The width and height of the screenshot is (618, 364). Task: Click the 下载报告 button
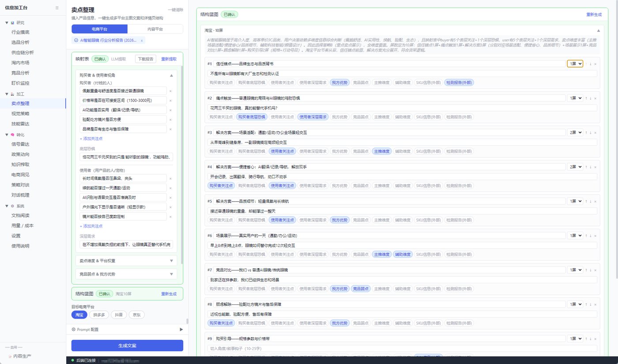point(145,59)
